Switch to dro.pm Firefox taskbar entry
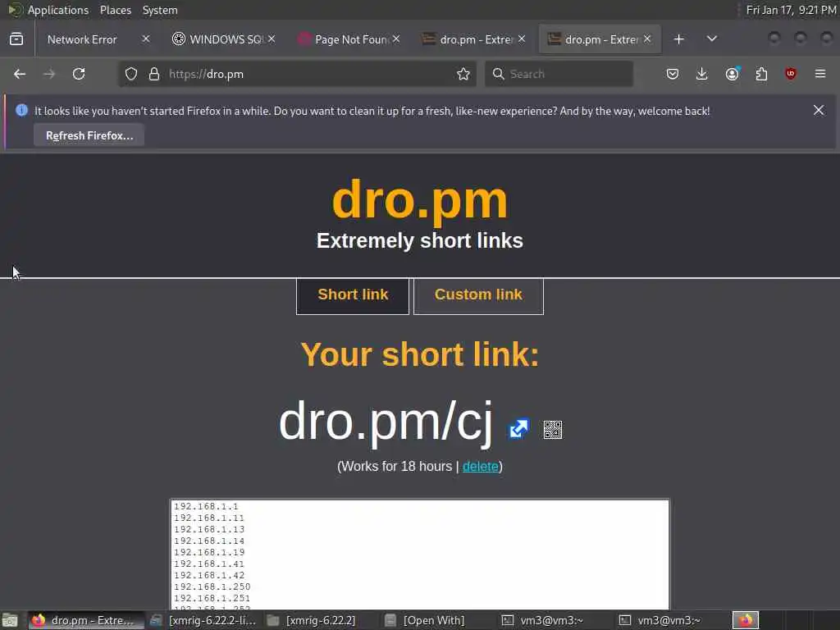 [x=84, y=620]
